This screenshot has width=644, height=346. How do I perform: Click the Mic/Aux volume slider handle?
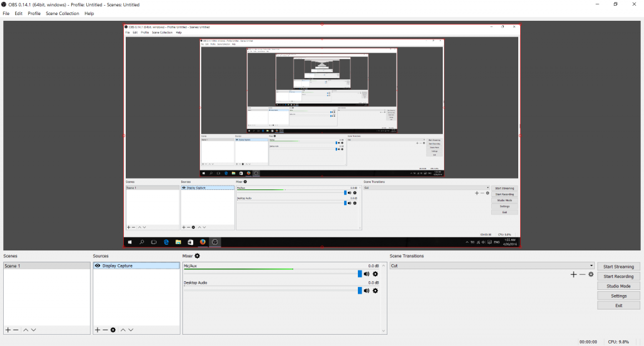[360, 274]
